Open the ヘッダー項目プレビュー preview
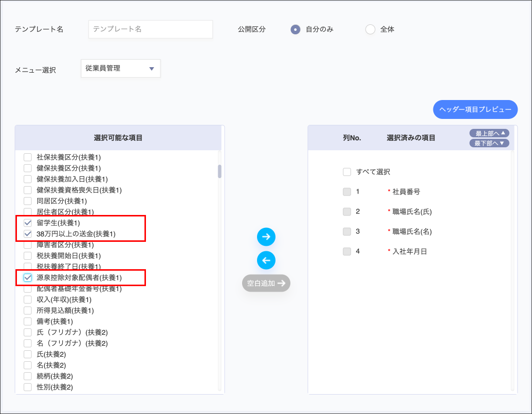532x414 pixels. [x=475, y=109]
